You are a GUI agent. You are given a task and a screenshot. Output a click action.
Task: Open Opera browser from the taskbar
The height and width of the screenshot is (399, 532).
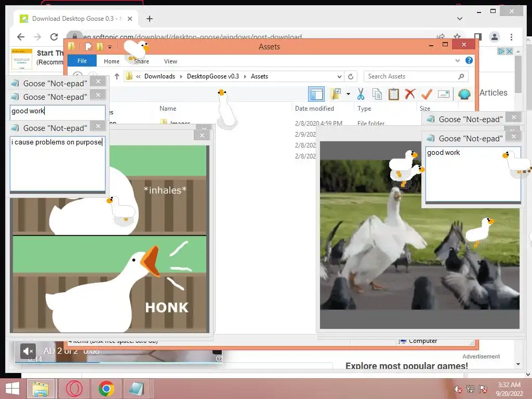coord(74,389)
